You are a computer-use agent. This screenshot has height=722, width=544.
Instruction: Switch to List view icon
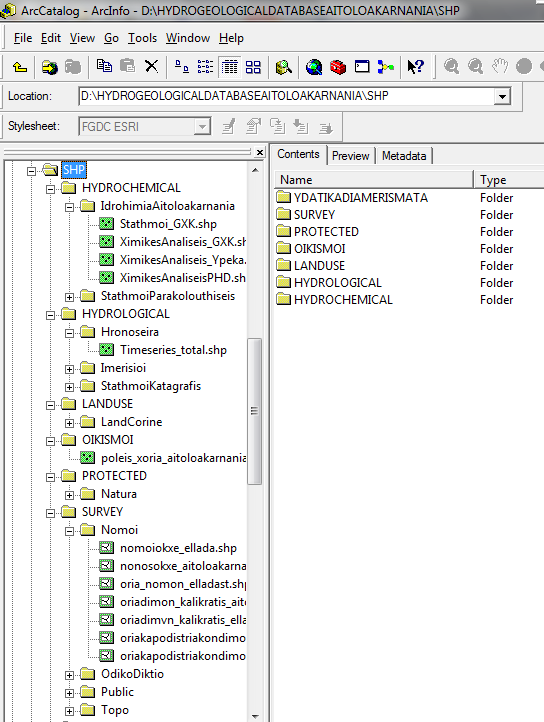click(205, 67)
